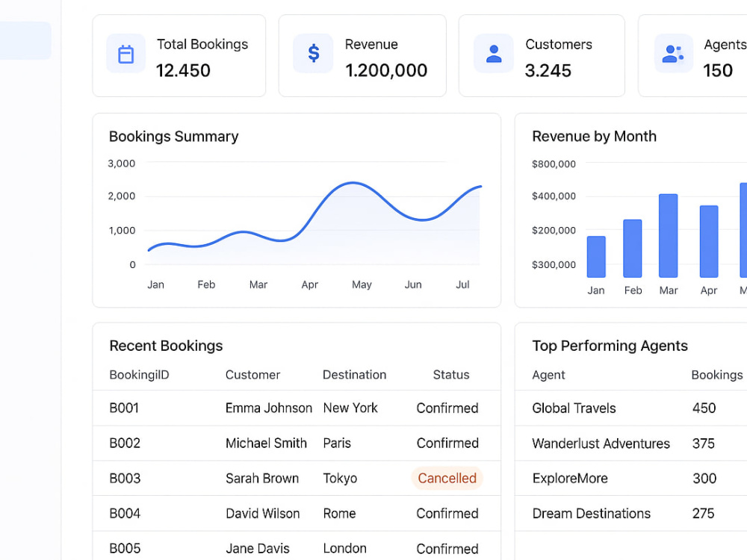Click the Customers person icon

point(494,53)
